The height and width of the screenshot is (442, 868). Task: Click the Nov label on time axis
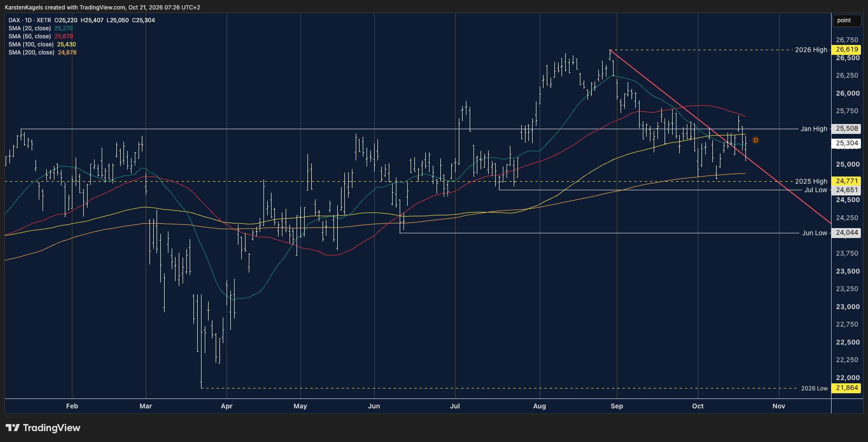click(x=779, y=406)
